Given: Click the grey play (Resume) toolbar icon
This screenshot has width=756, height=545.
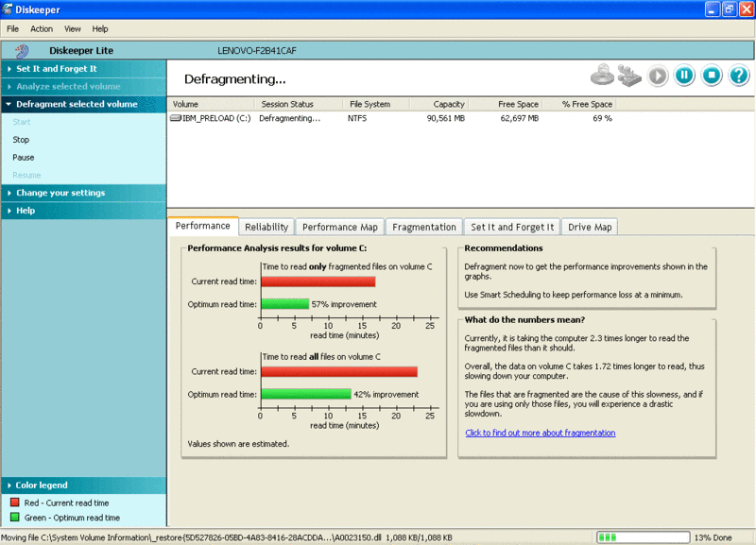Looking at the screenshot, I should (x=657, y=76).
